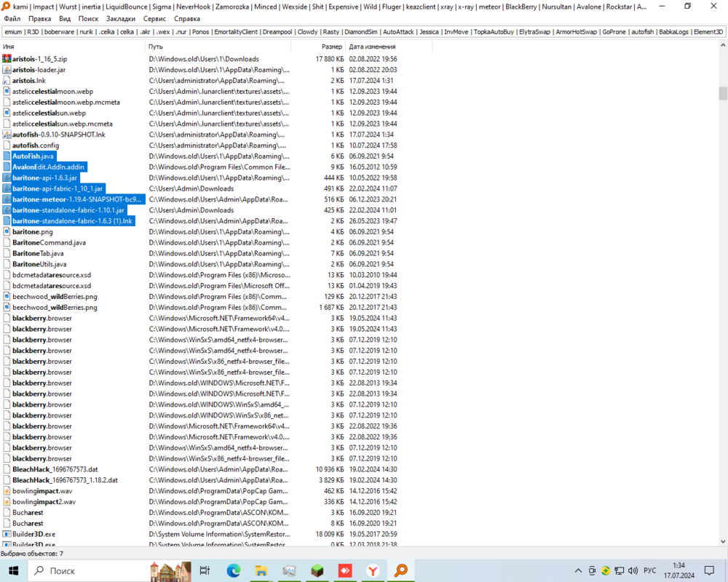
Task: Select the autofish.config file
Action: (36, 145)
